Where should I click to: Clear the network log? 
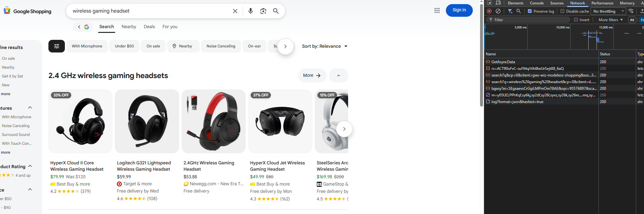click(x=498, y=11)
